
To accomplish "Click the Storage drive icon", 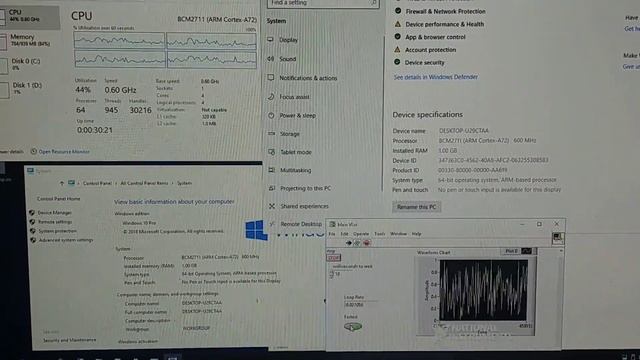I will click(x=271, y=133).
